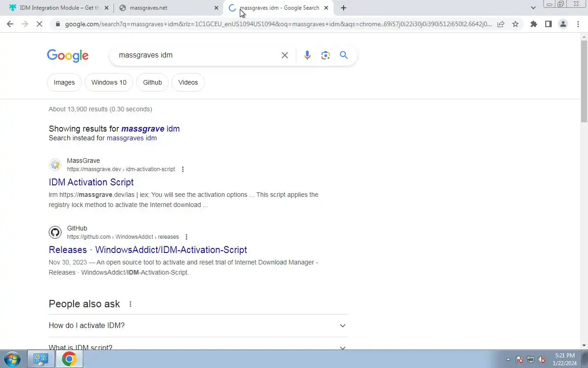Switch to massgraves.net tab
Image resolution: width=588 pixels, height=368 pixels.
tap(168, 8)
